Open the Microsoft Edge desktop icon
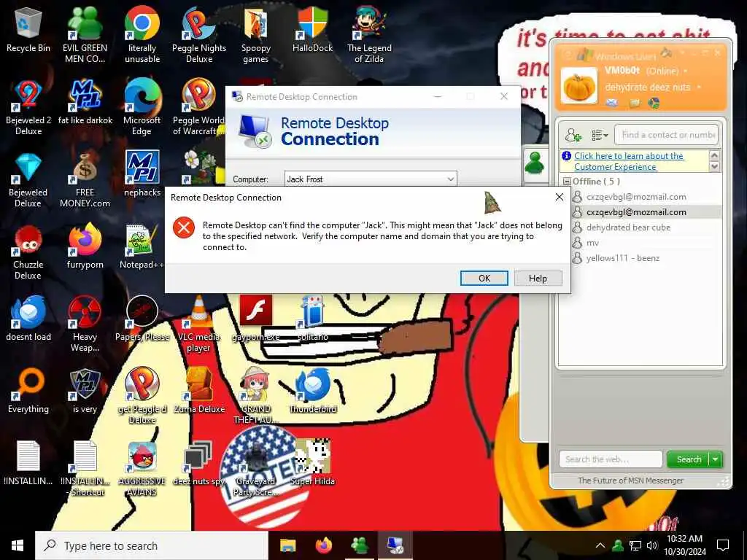The width and height of the screenshot is (747, 560). (x=142, y=108)
